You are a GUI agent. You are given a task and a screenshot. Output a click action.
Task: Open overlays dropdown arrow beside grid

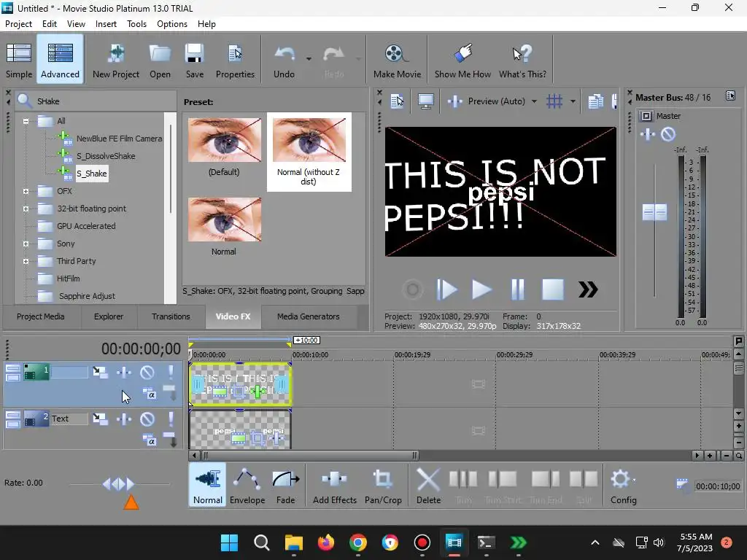click(x=573, y=101)
